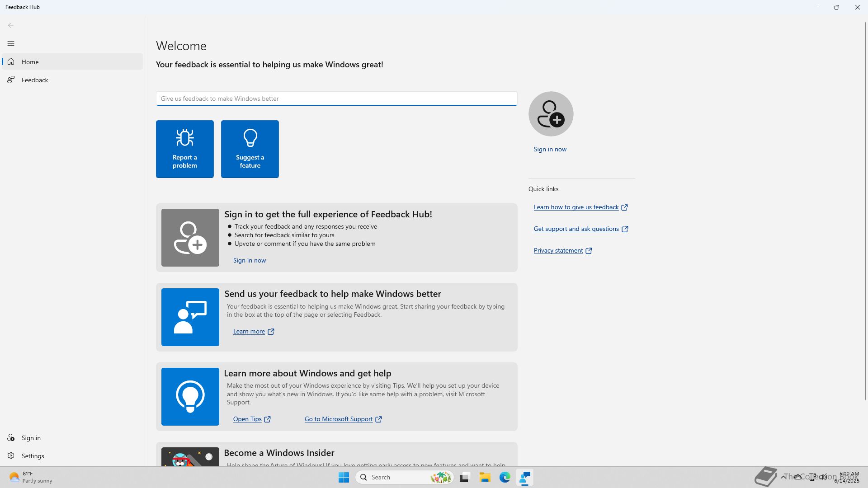The image size is (868, 488).
Task: Click the Suggest a feature lightbulb tile
Action: [250, 149]
